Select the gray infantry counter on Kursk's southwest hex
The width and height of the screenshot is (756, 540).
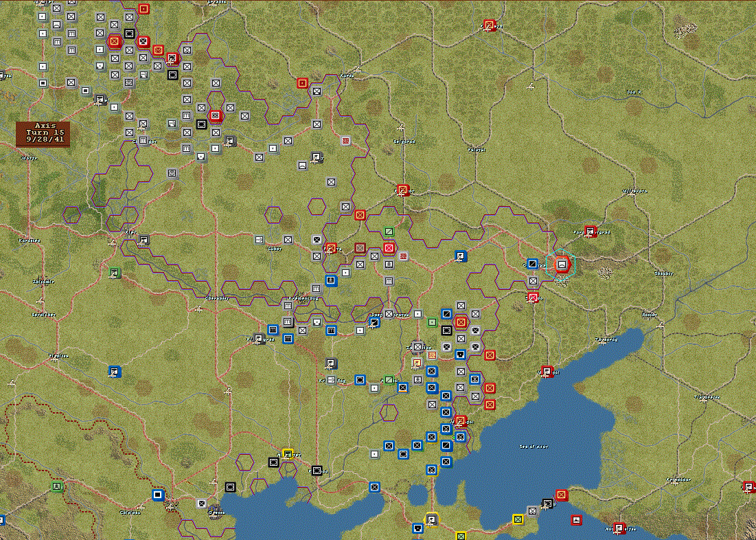point(317,91)
